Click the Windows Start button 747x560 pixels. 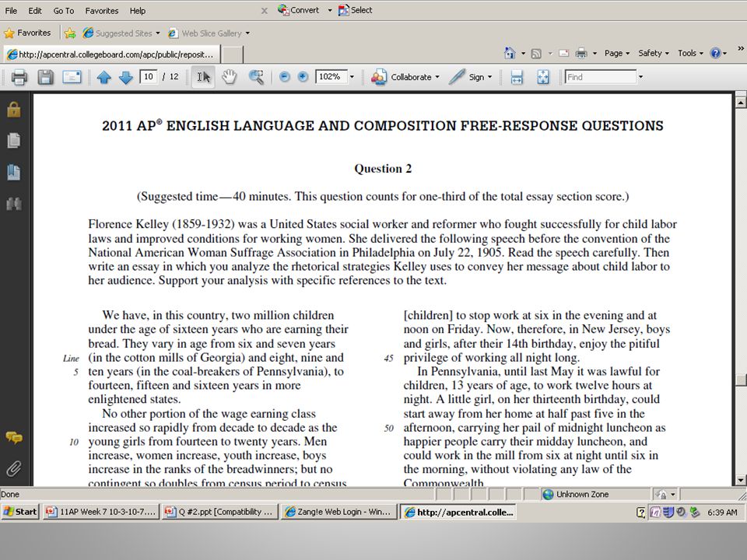pyautogui.click(x=20, y=512)
